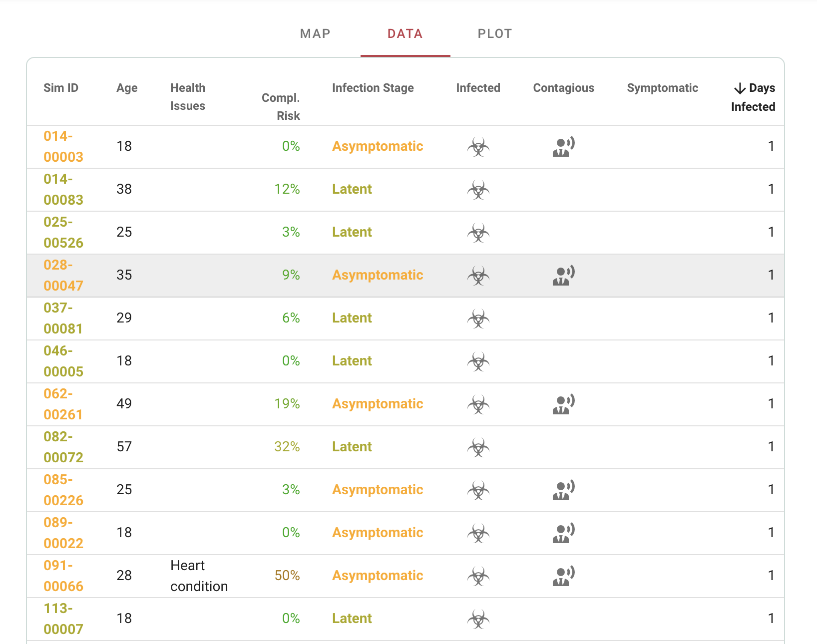
Task: Click biohazard infected icon for Sim 014-00003
Action: point(478,147)
